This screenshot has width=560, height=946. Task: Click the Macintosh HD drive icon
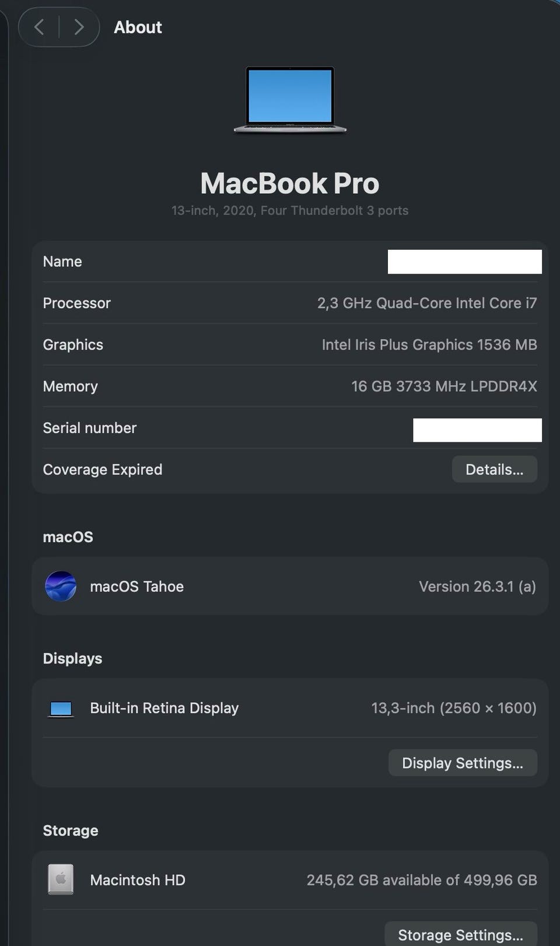61,879
